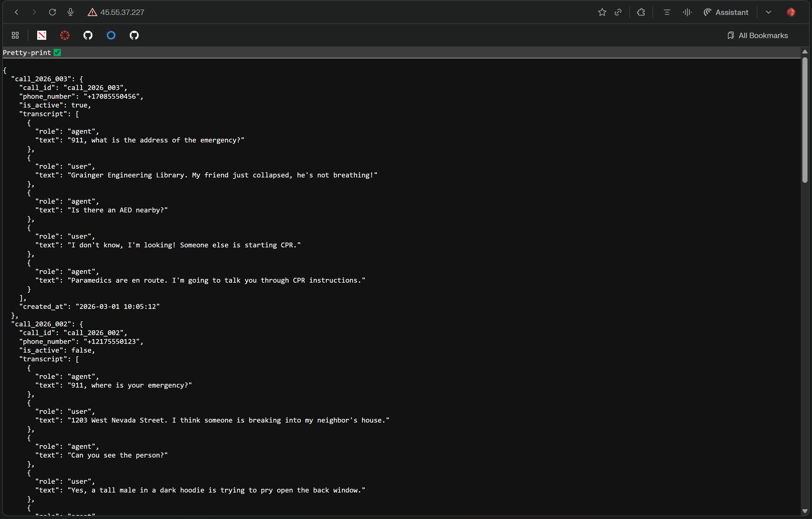812x519 pixels.
Task: Uncheck the Pretty-print checkbox
Action: coord(57,52)
